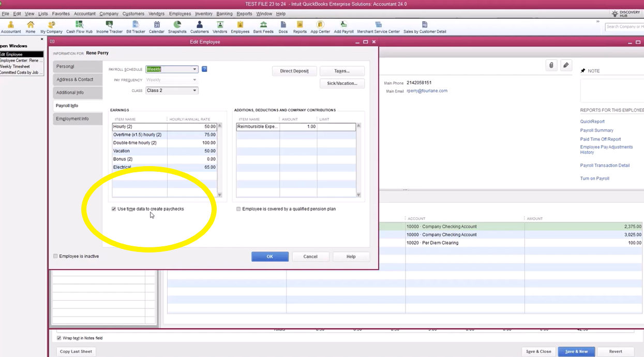Uncheck Use time data to create paychecks

(114, 209)
